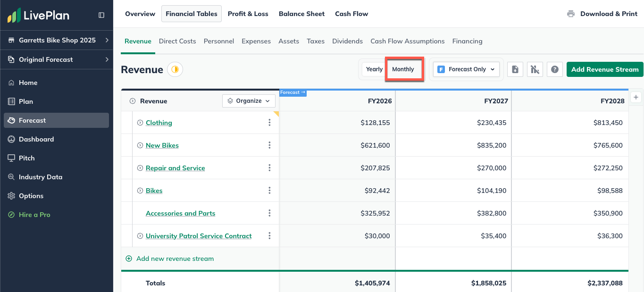Expand Garretts Bike Shop 2025 selector
644x292 pixels.
[57, 40]
